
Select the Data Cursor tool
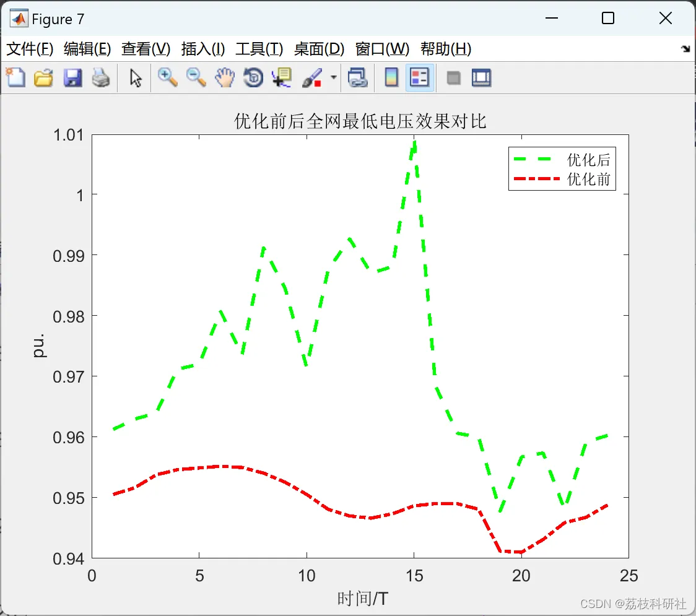pyautogui.click(x=282, y=77)
